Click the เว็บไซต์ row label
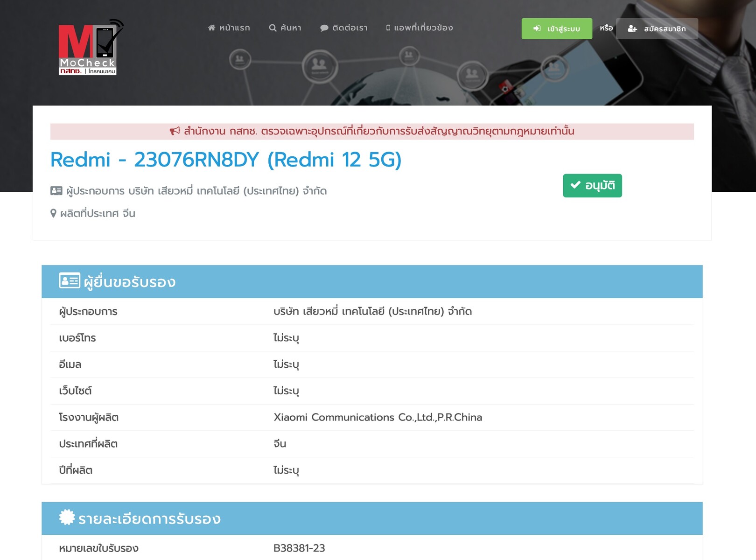The image size is (756, 560). pyautogui.click(x=75, y=391)
